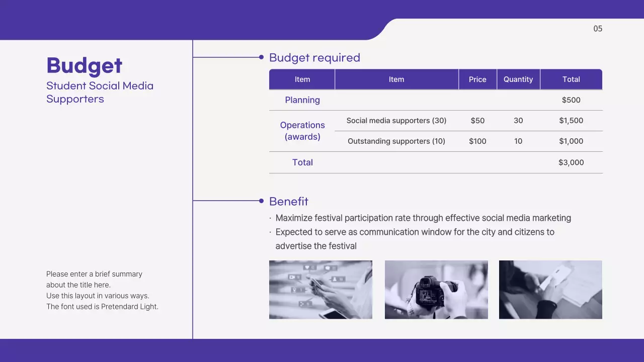644x362 pixels.
Task: Select the $50 price cell
Action: (477, 121)
